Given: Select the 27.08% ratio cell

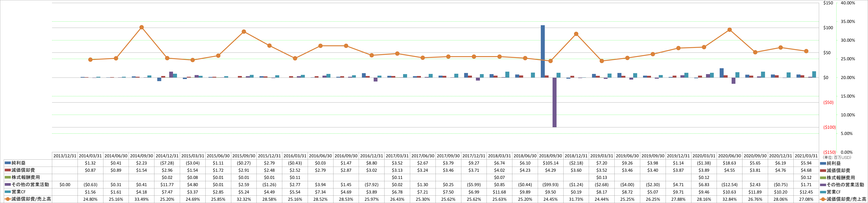Looking at the screenshot, I should tap(806, 199).
